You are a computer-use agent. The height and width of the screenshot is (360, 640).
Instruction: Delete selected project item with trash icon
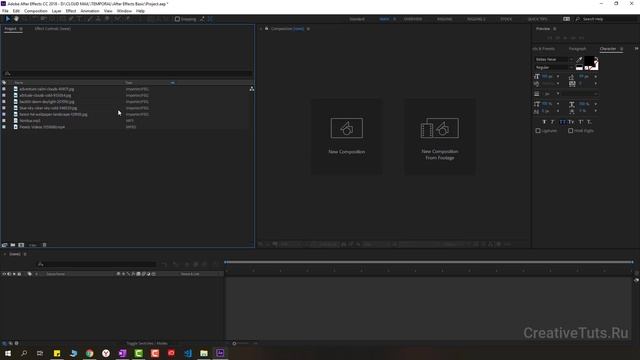pos(44,245)
